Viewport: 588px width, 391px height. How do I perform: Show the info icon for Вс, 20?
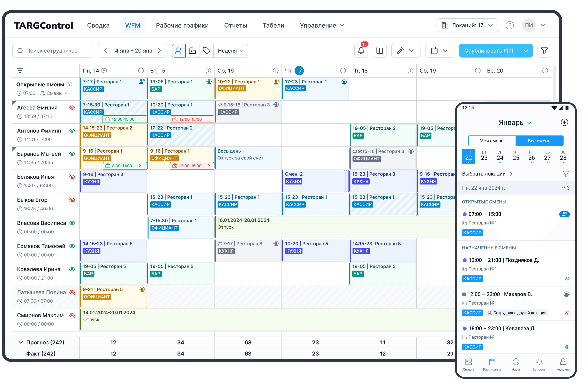point(545,70)
